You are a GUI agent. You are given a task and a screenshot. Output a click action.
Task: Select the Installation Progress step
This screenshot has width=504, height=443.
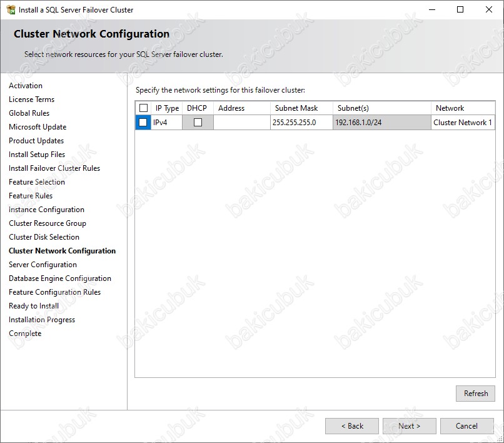(x=42, y=320)
